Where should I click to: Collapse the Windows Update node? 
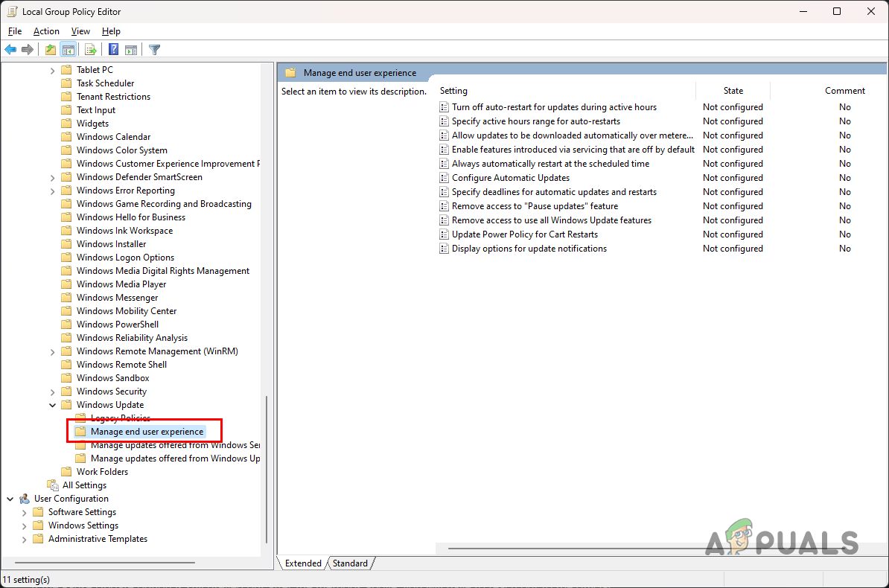coord(52,405)
